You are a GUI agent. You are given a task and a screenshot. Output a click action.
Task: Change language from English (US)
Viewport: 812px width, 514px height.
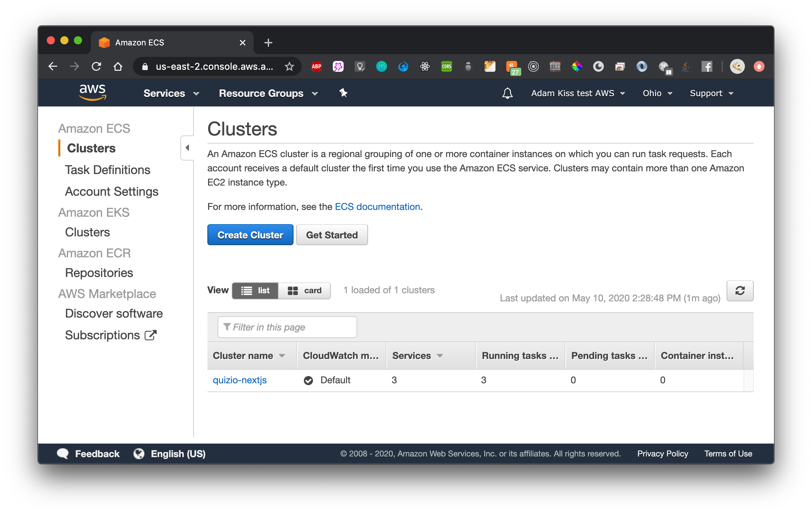(x=170, y=454)
